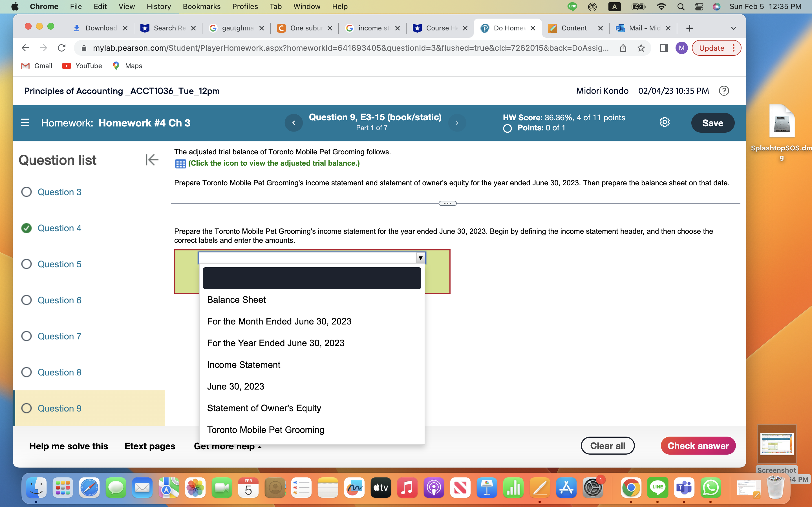
Task: Open Gmail from the bookmarks bar
Action: point(37,66)
